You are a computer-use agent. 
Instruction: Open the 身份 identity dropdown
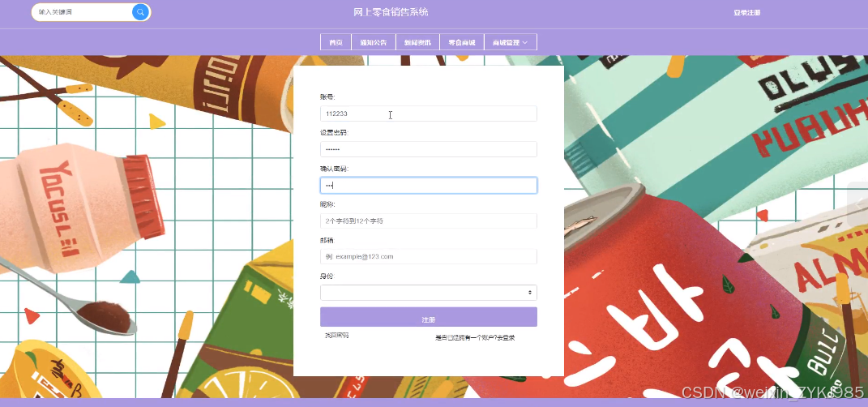pos(429,293)
